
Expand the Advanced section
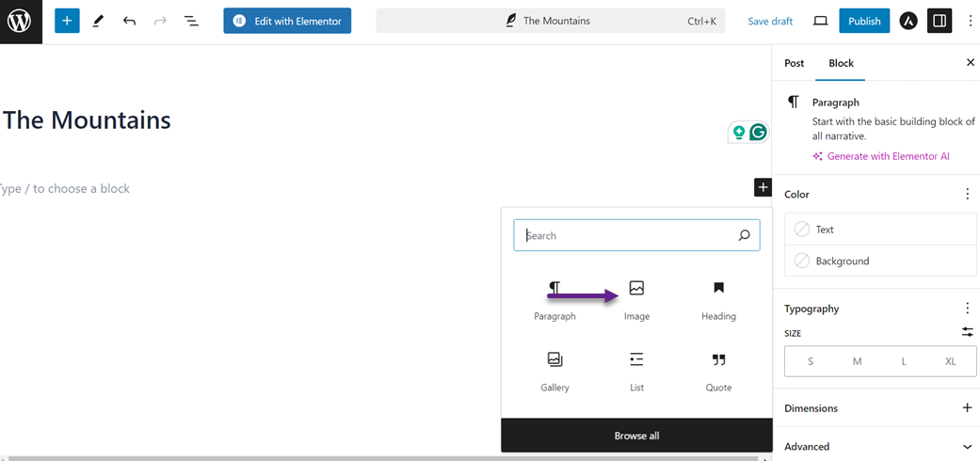[967, 447]
